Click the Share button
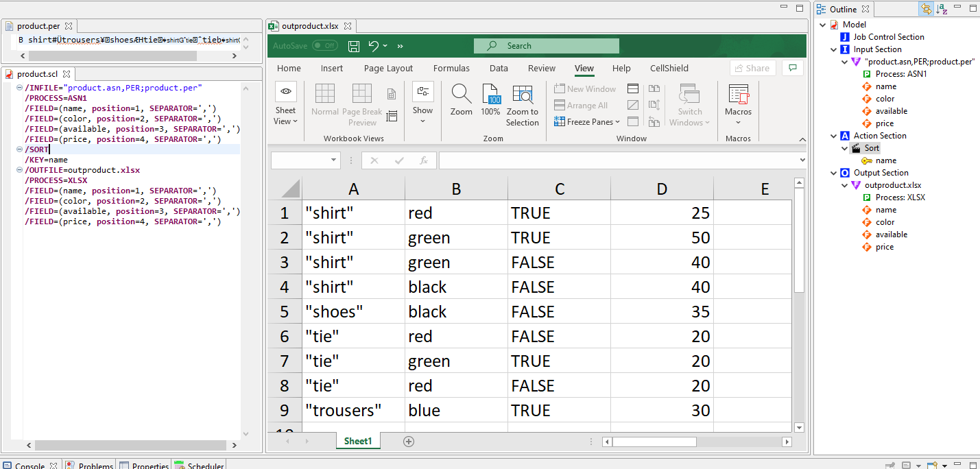Viewport: 980px width, 469px height. [x=752, y=68]
